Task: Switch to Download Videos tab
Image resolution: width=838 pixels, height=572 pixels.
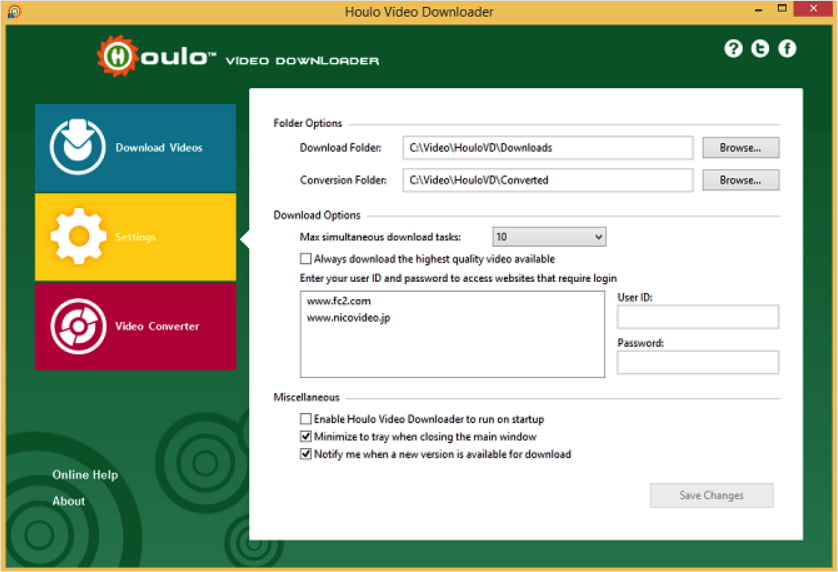Action: click(x=135, y=148)
